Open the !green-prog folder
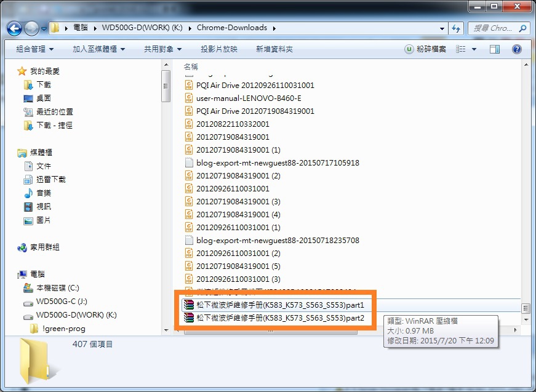 [64, 329]
